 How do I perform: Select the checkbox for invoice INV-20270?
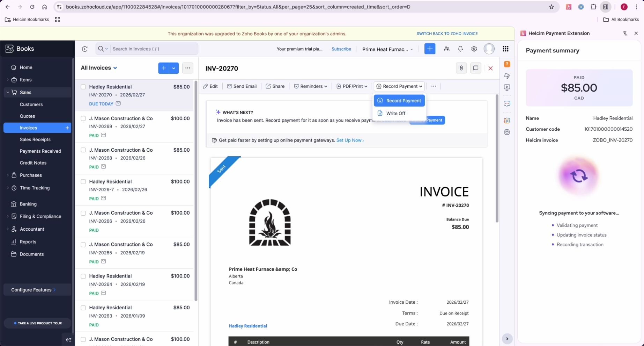(x=83, y=87)
